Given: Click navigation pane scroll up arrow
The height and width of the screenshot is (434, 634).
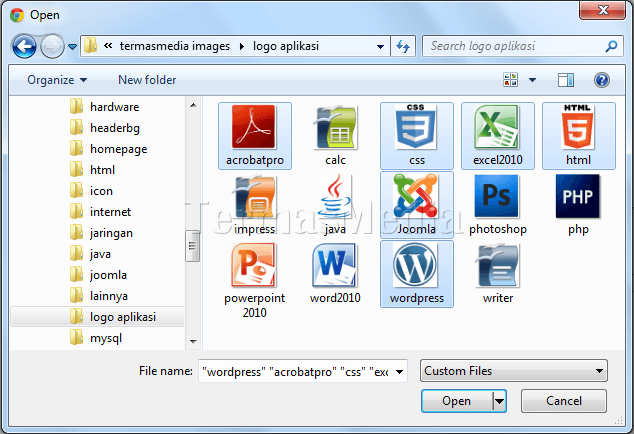Looking at the screenshot, I should [193, 105].
